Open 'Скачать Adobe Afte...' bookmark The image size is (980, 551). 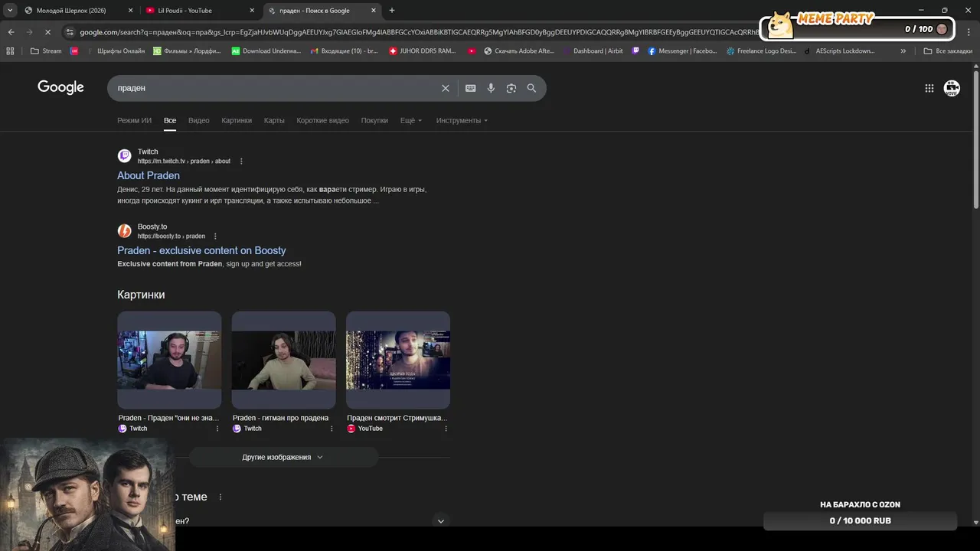coord(519,51)
